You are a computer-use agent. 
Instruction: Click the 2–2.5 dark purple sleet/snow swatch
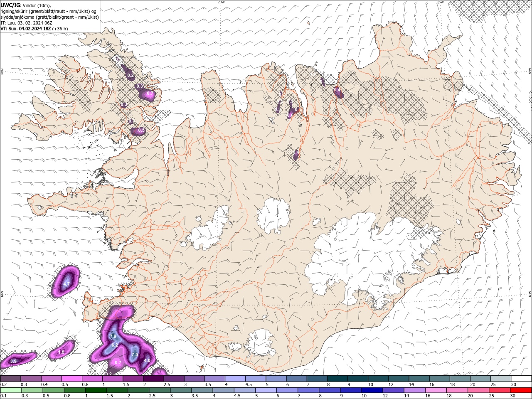[x=153, y=379]
